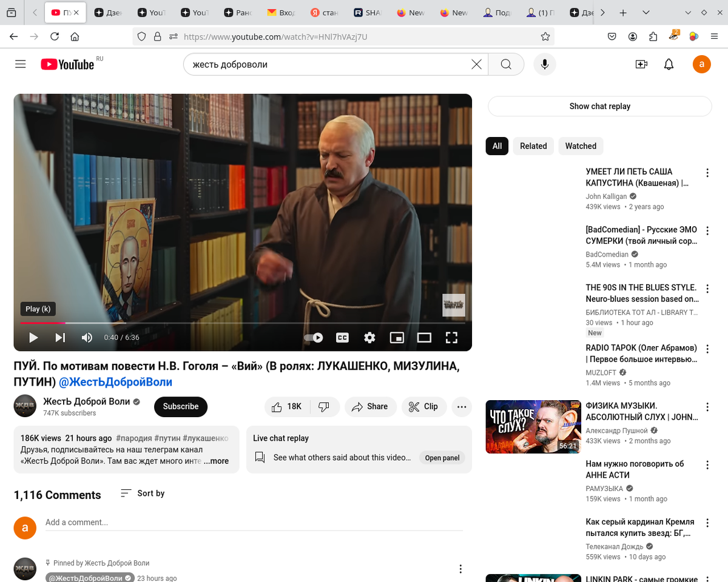This screenshot has height=582, width=728.
Task: Open browser extensions puzzle icon
Action: 653,37
